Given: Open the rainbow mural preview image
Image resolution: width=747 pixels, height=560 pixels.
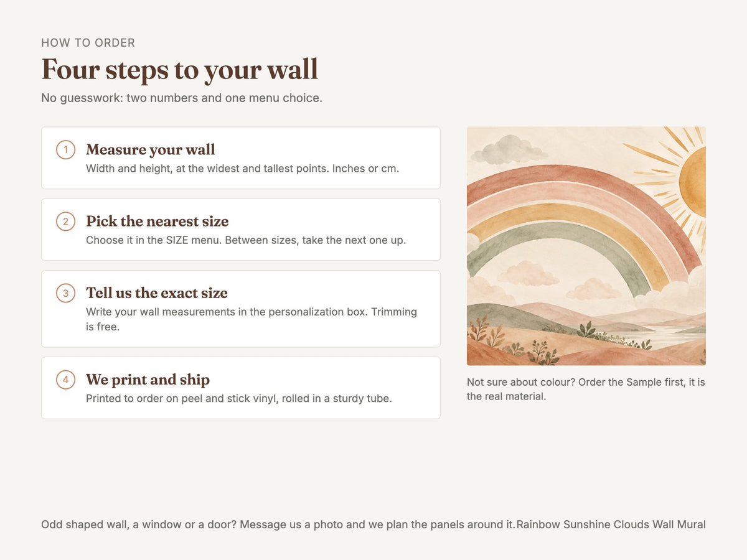Looking at the screenshot, I should [586, 246].
